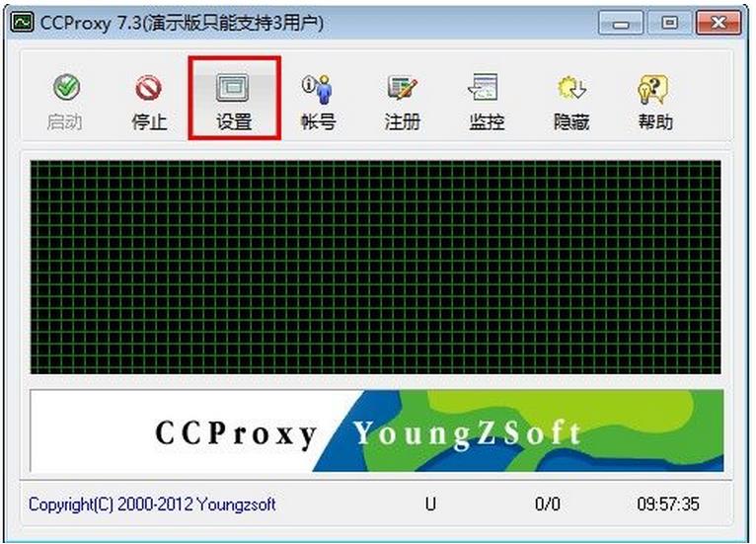Click the CCProxy YoungZSoft banner
Image resolution: width=756 pixels, height=544 pixels.
click(377, 430)
